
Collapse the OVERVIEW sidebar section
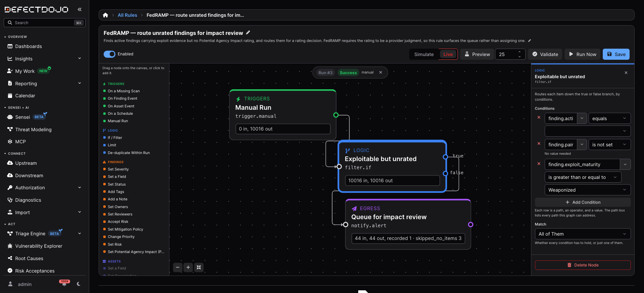(15, 37)
